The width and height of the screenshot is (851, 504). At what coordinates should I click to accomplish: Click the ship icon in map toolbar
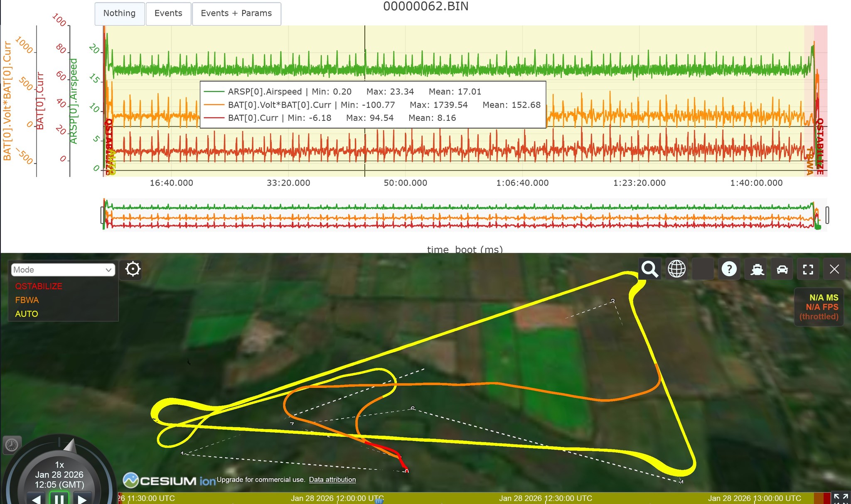(x=757, y=269)
